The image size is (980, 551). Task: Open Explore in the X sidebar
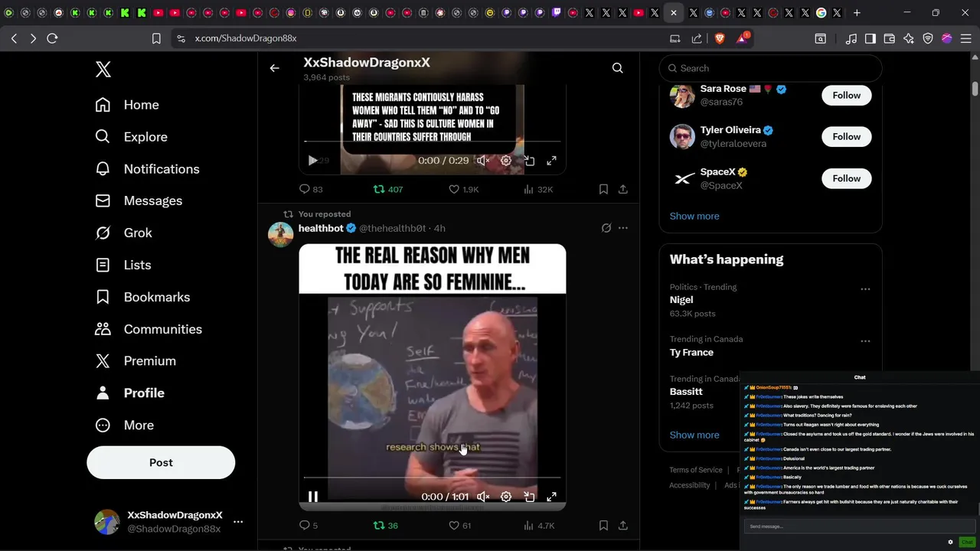[131, 137]
